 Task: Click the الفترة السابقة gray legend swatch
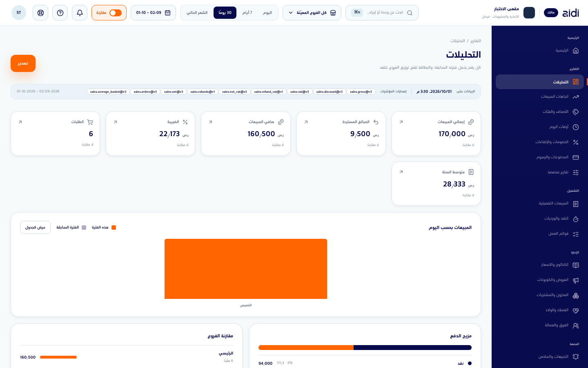pos(84,227)
